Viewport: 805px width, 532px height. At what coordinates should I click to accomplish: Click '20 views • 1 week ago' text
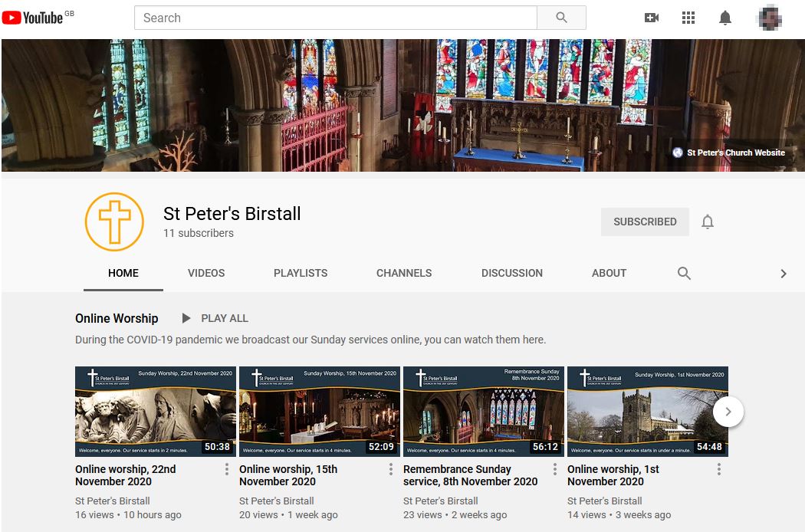pos(288,514)
